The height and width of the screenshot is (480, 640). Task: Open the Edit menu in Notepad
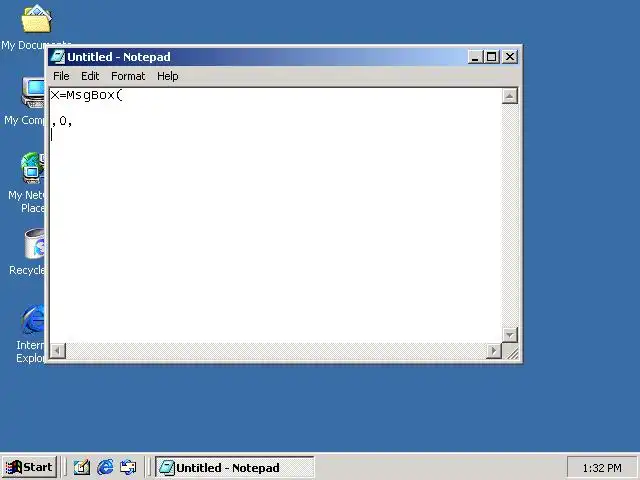(90, 76)
